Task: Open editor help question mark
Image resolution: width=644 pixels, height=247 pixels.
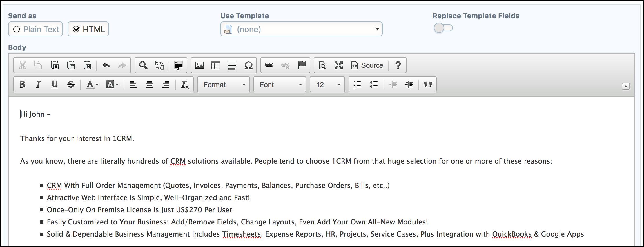Action: coord(398,65)
